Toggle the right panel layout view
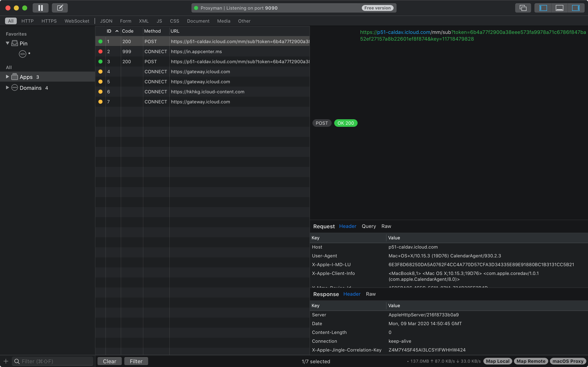 coord(576,8)
